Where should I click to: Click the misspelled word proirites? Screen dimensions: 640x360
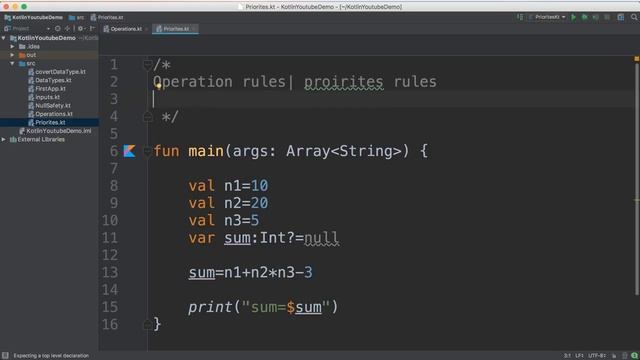coord(344,82)
